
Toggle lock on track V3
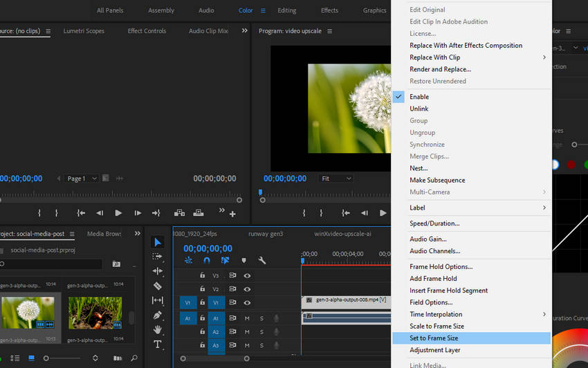(203, 275)
